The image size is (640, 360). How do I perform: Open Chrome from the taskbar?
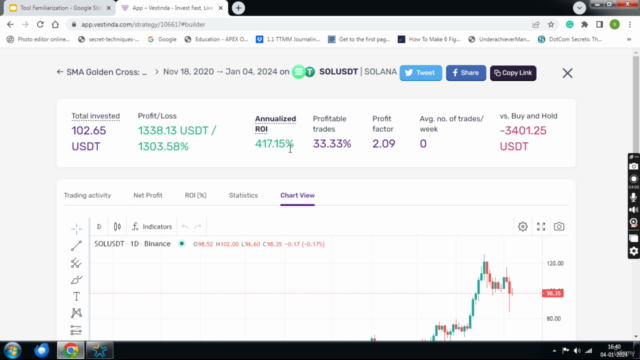(71, 351)
